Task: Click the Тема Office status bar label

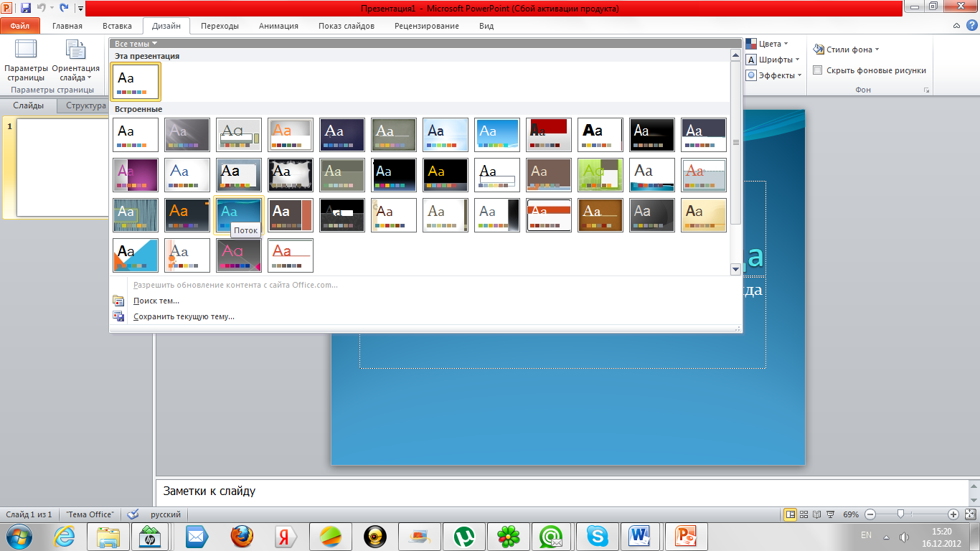Action: [x=90, y=514]
